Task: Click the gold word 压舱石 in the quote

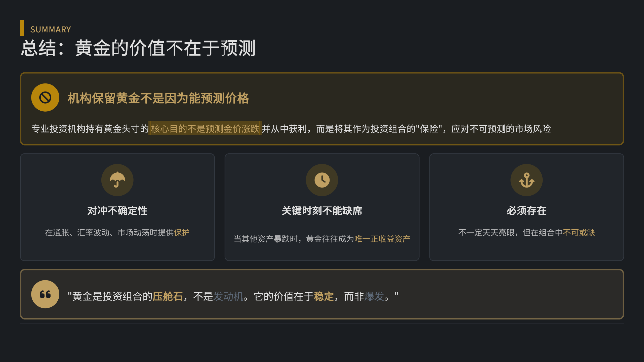Action: [168, 296]
